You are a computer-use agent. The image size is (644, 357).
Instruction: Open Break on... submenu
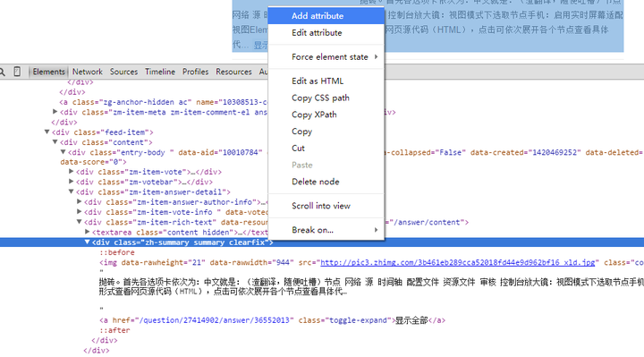pos(326,231)
